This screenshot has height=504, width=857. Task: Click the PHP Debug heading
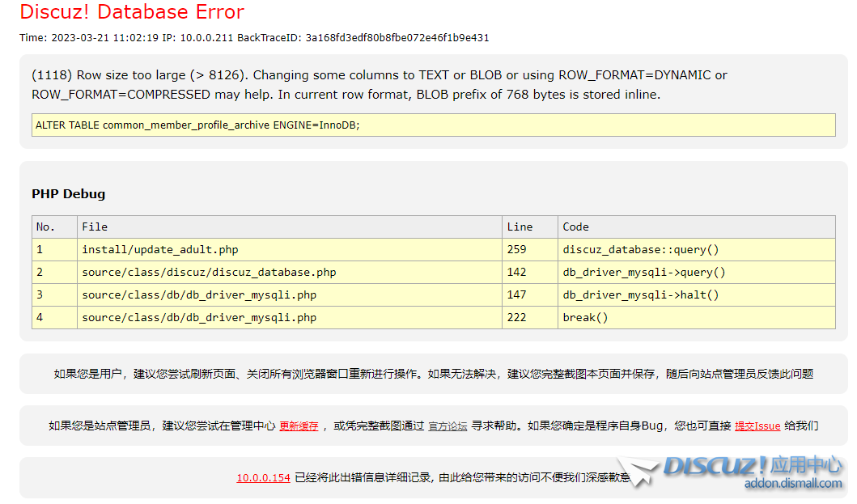68,194
